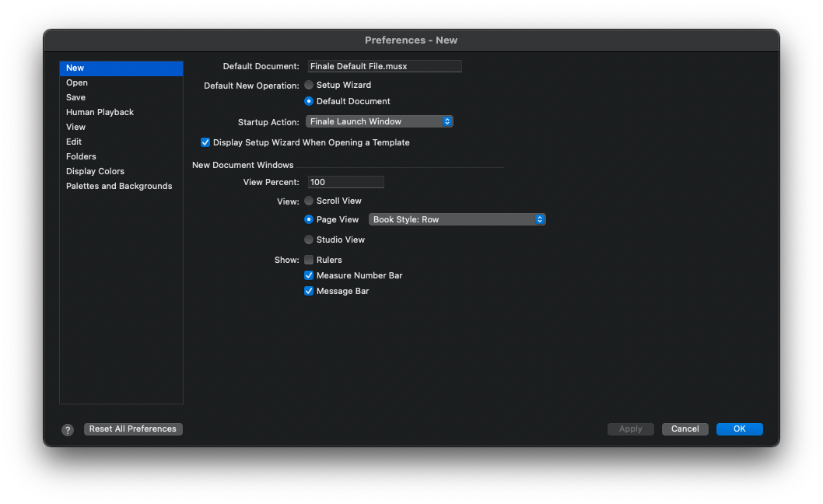
Task: Go to Palettes and Backgrounds section
Action: click(x=119, y=186)
